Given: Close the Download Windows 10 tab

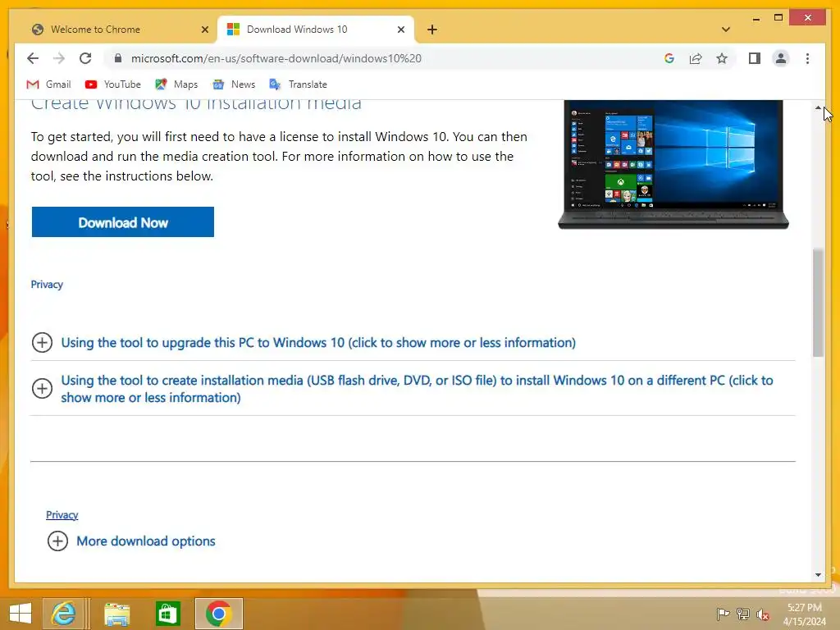Looking at the screenshot, I should 400,30.
